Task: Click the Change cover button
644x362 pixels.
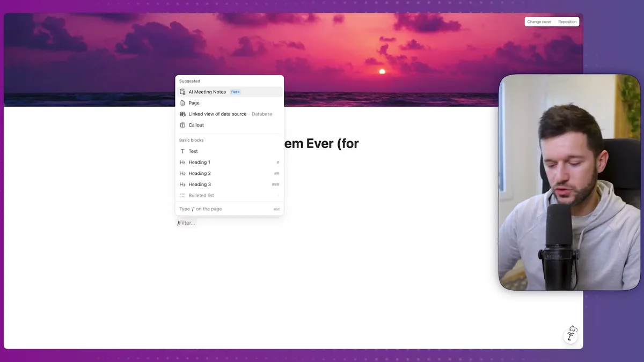Action: pyautogui.click(x=539, y=22)
